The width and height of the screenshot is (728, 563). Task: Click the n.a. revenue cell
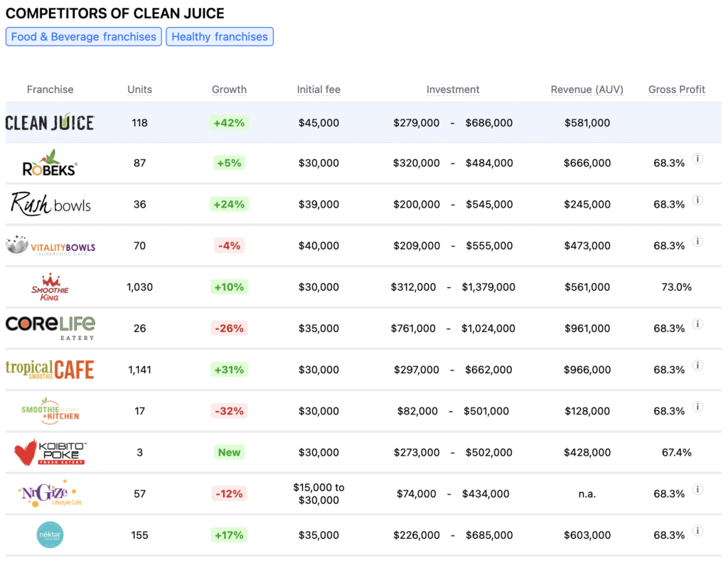coord(587,494)
